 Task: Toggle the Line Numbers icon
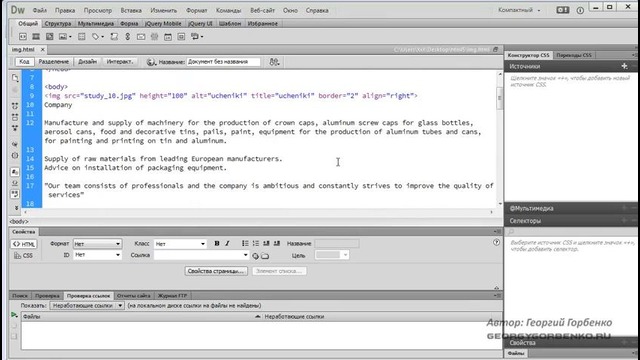15,172
